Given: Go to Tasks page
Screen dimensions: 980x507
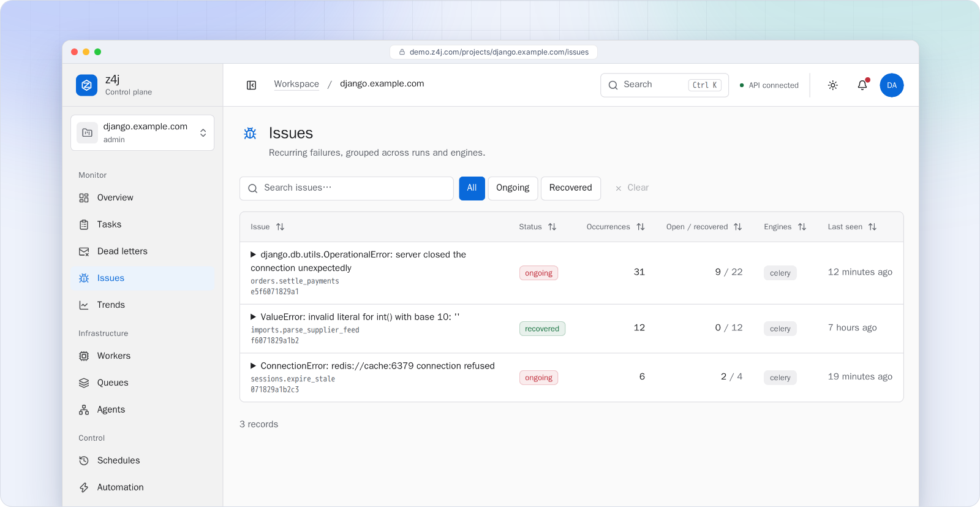Looking at the screenshot, I should click(x=142, y=225).
